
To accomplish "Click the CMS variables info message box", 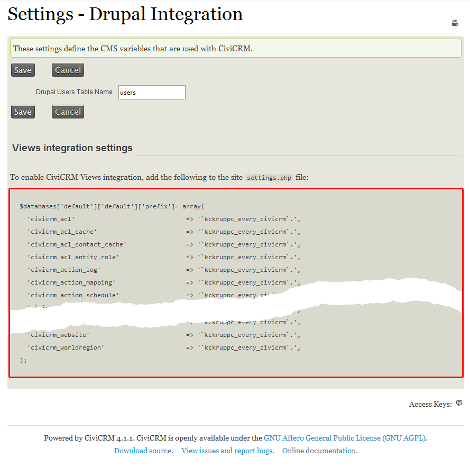I will [x=235, y=48].
